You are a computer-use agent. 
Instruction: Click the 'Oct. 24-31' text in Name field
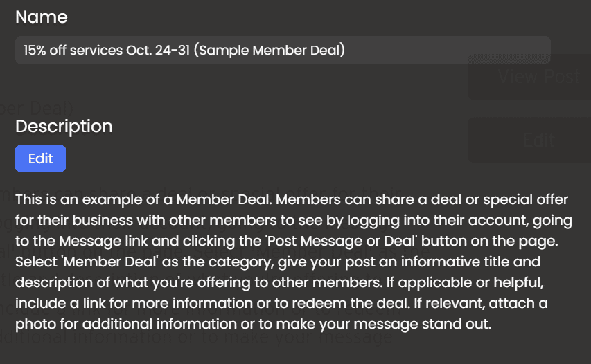[x=158, y=50]
